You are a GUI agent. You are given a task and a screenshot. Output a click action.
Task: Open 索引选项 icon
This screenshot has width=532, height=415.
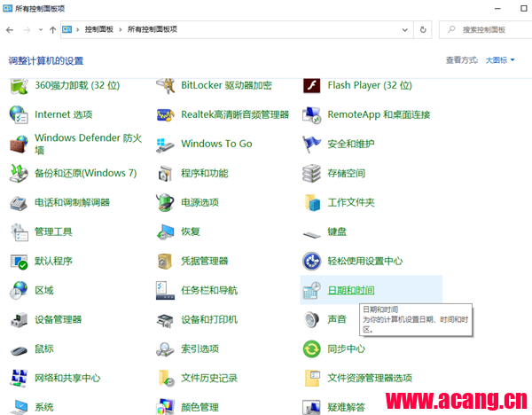(x=165, y=349)
